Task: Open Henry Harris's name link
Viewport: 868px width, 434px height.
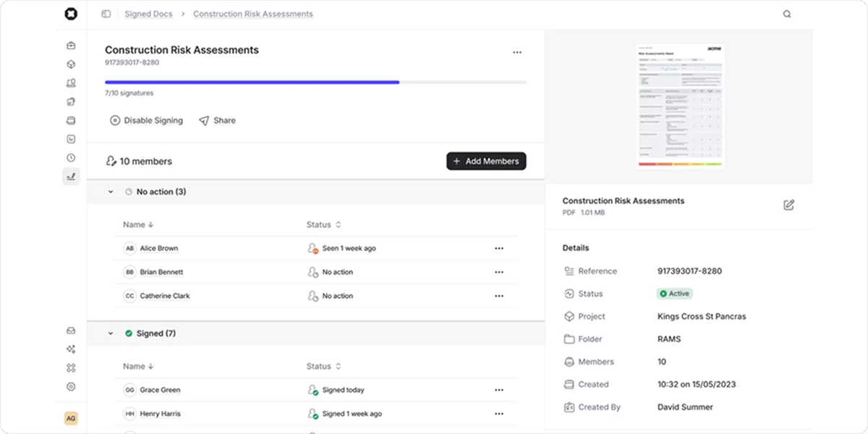Action: (x=160, y=414)
